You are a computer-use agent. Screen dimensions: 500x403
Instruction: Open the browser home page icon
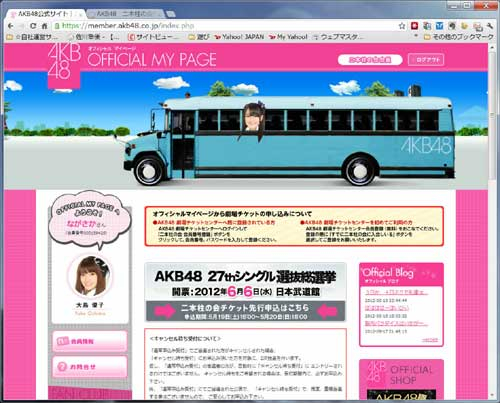(44, 26)
